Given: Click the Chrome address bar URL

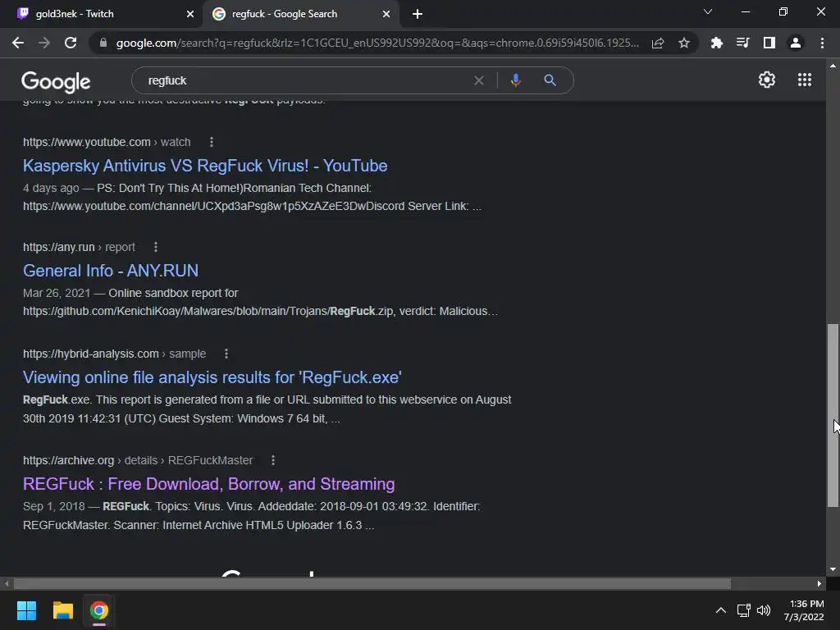Looking at the screenshot, I should pyautogui.click(x=377, y=43).
